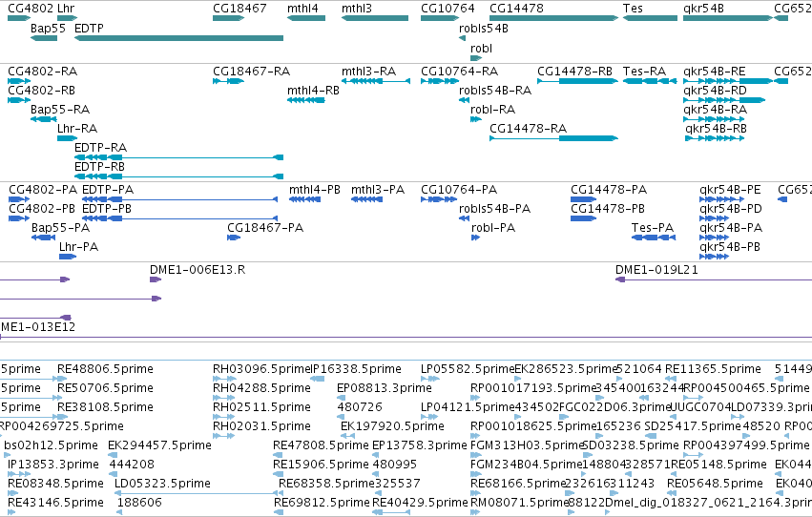Image resolution: width=812 pixels, height=517 pixels.
Task: Select the EK294457.5prime EST label
Action: pyautogui.click(x=159, y=445)
